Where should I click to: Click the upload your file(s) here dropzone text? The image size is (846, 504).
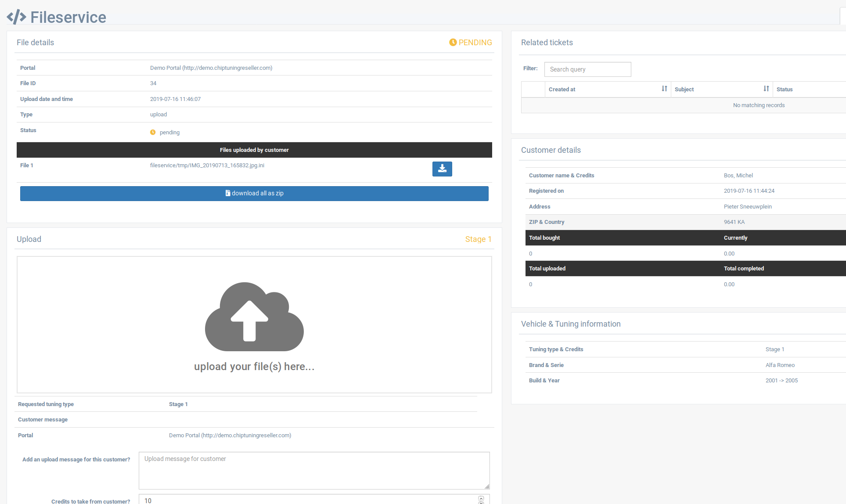pos(254,367)
